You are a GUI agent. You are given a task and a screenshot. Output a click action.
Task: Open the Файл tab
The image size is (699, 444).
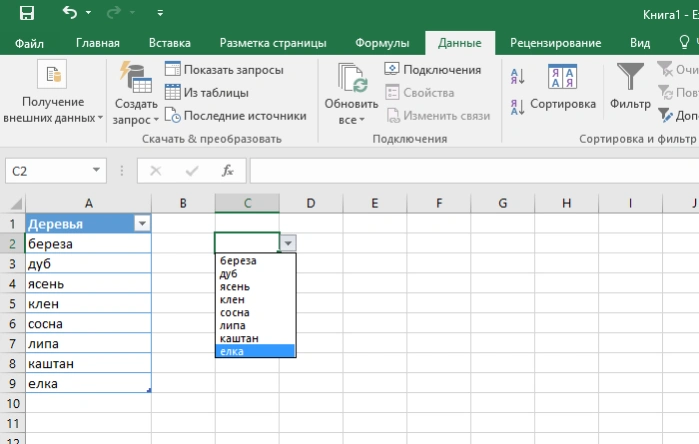click(x=29, y=43)
